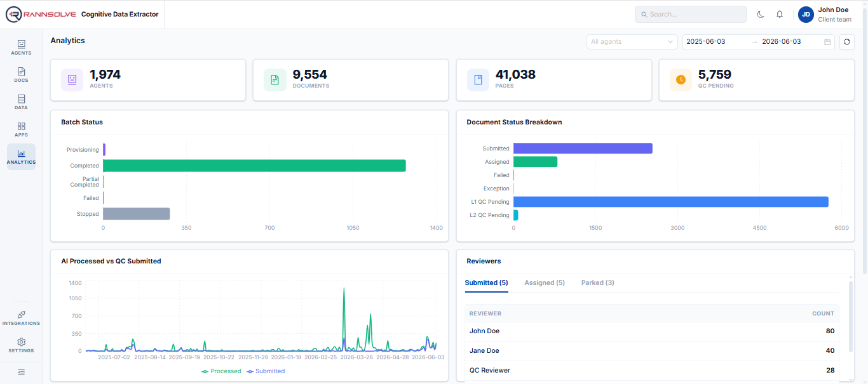
Task: Click the QC Pending clock icon
Action: [681, 80]
